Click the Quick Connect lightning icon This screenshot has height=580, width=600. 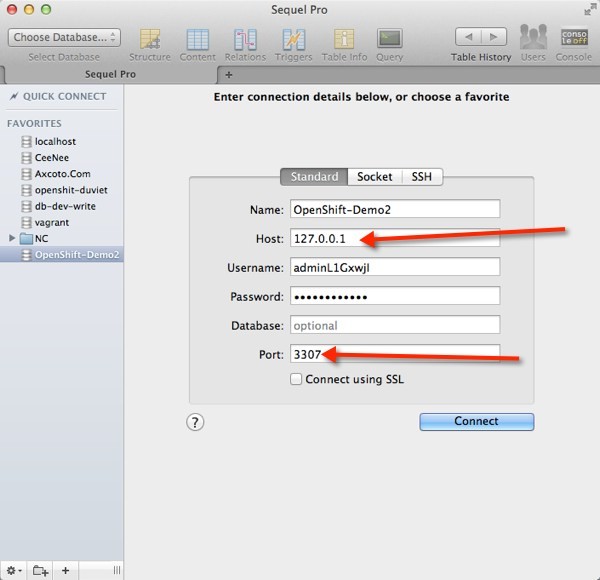point(14,96)
